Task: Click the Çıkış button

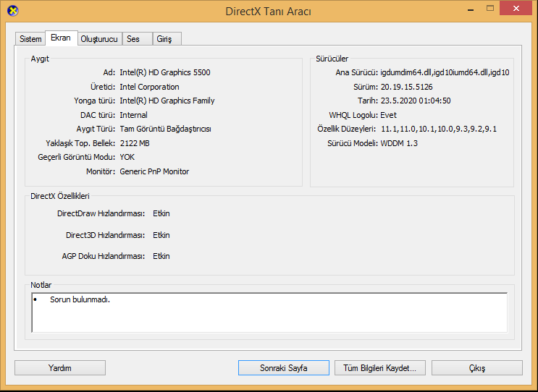Action: (477, 368)
